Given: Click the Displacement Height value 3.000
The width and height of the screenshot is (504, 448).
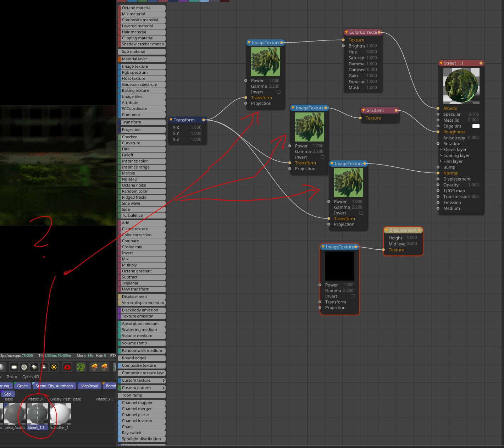Looking at the screenshot, I should pos(412,238).
